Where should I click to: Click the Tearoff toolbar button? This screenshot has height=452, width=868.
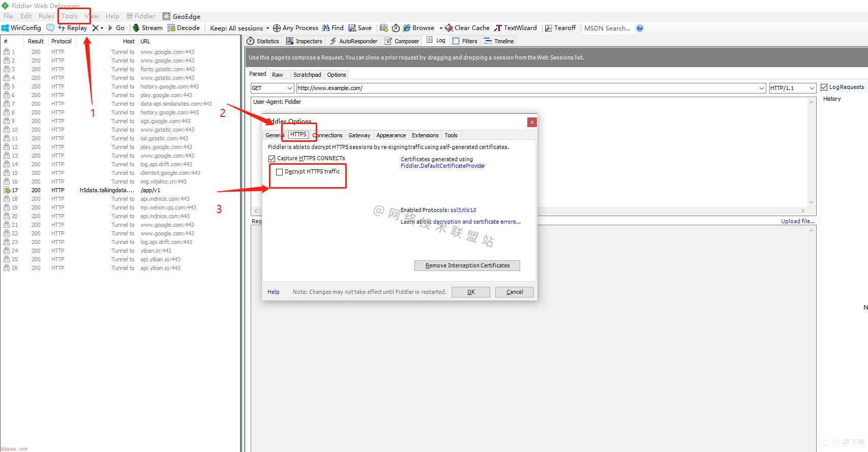[x=560, y=28]
